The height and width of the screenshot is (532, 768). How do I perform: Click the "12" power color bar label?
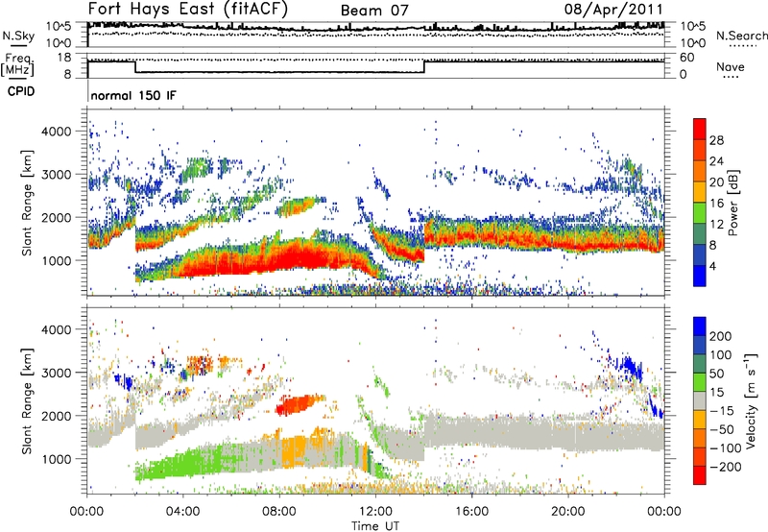716,225
